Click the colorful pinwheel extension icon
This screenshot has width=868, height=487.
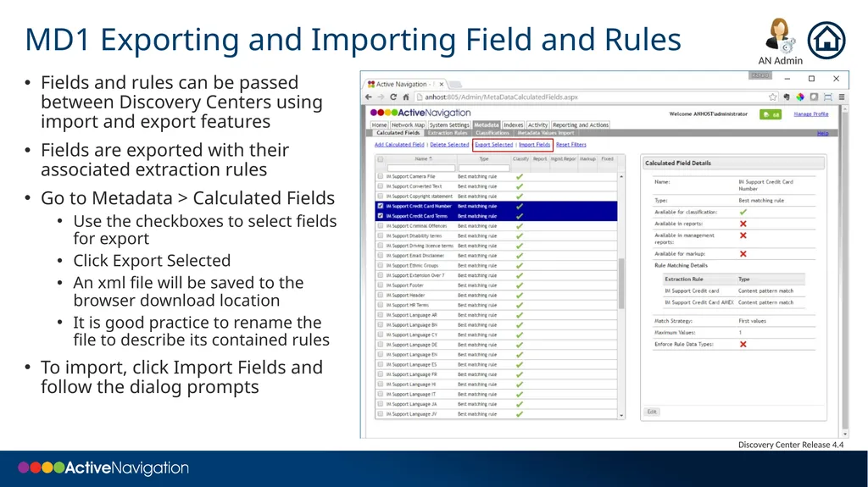tap(800, 97)
